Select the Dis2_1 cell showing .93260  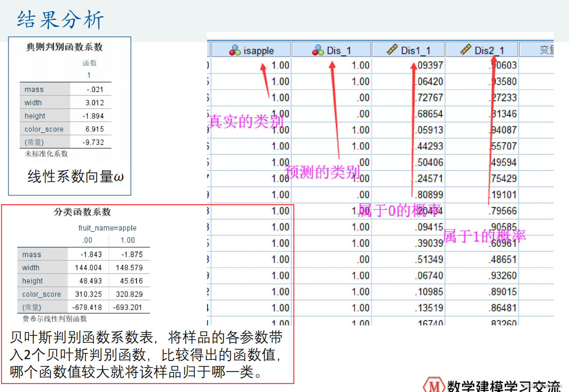tap(482, 276)
